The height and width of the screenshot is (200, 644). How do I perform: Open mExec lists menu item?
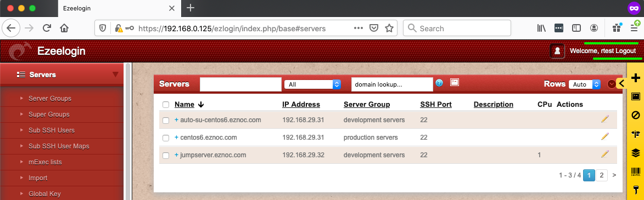click(x=45, y=162)
